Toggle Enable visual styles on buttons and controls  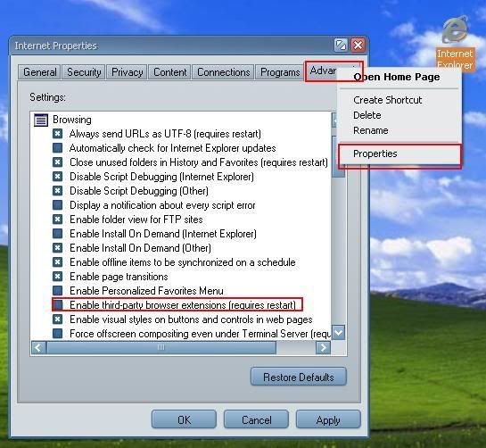[x=57, y=319]
